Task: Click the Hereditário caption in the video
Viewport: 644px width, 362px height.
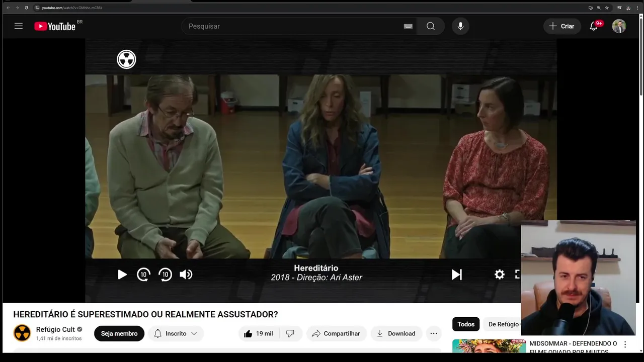Action: coord(316,268)
